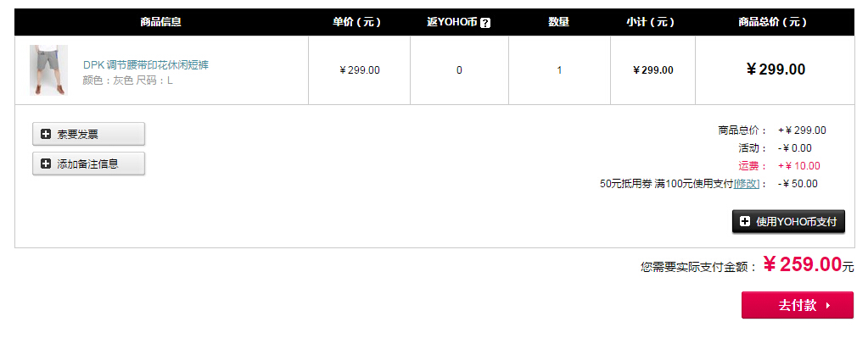Click the 单价（元） column header
868x344 pixels.
(x=357, y=22)
